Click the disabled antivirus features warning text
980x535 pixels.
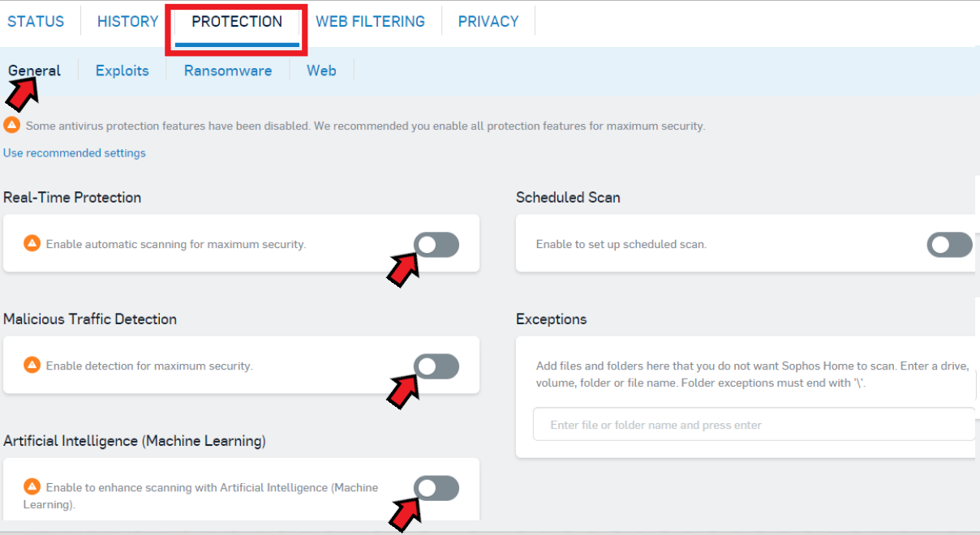click(365, 126)
